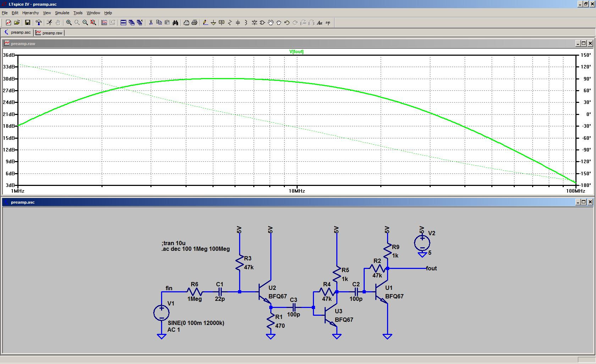This screenshot has width=596, height=364.
Task: Click the Cut scissors icon
Action: [x=151, y=23]
